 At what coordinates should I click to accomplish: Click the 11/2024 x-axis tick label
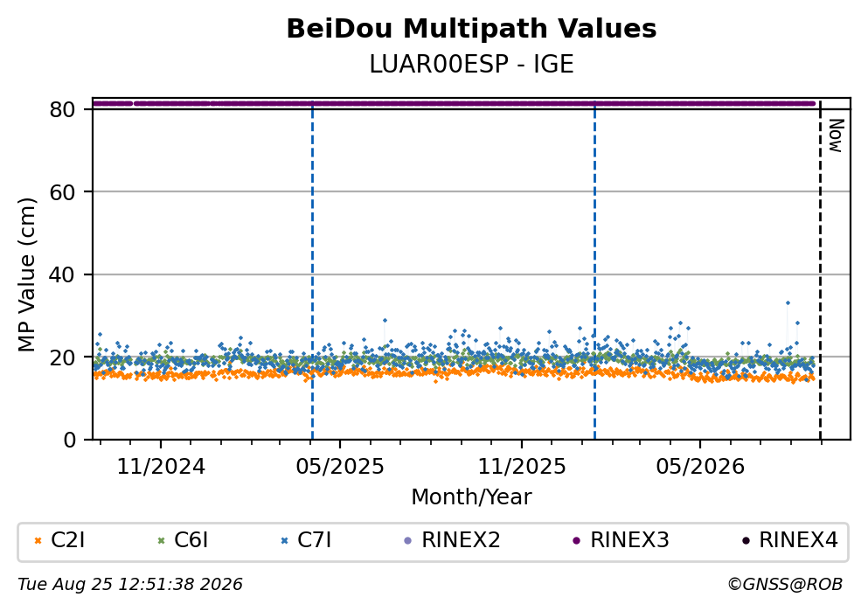[161, 467]
